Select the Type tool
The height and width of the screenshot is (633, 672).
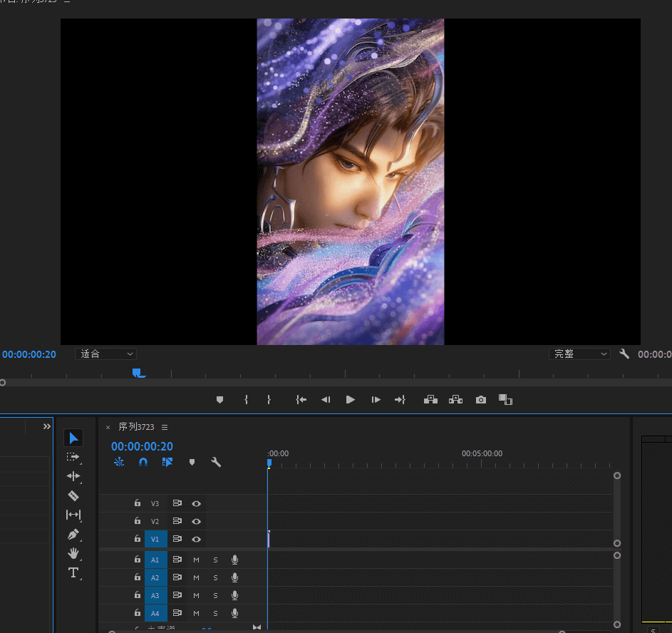(x=73, y=572)
